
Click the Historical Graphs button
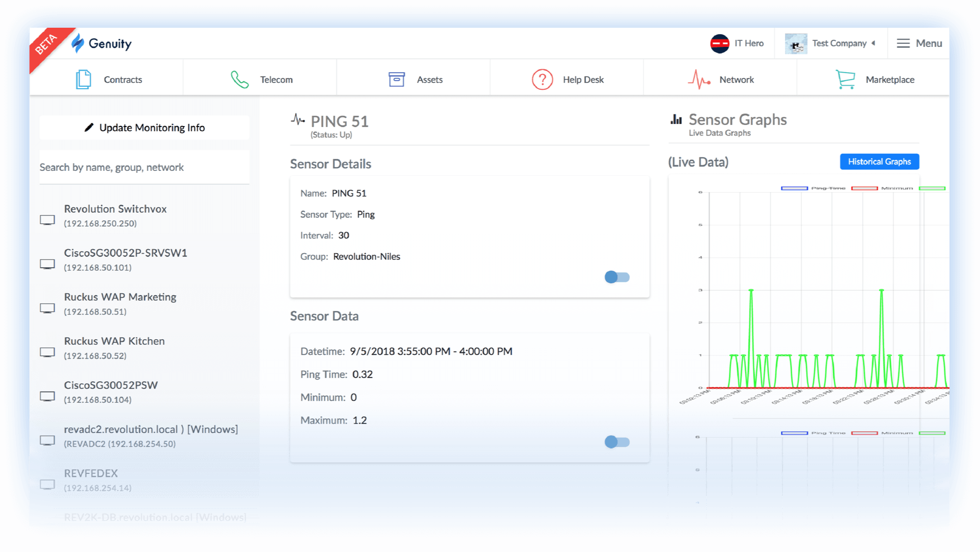click(x=879, y=162)
